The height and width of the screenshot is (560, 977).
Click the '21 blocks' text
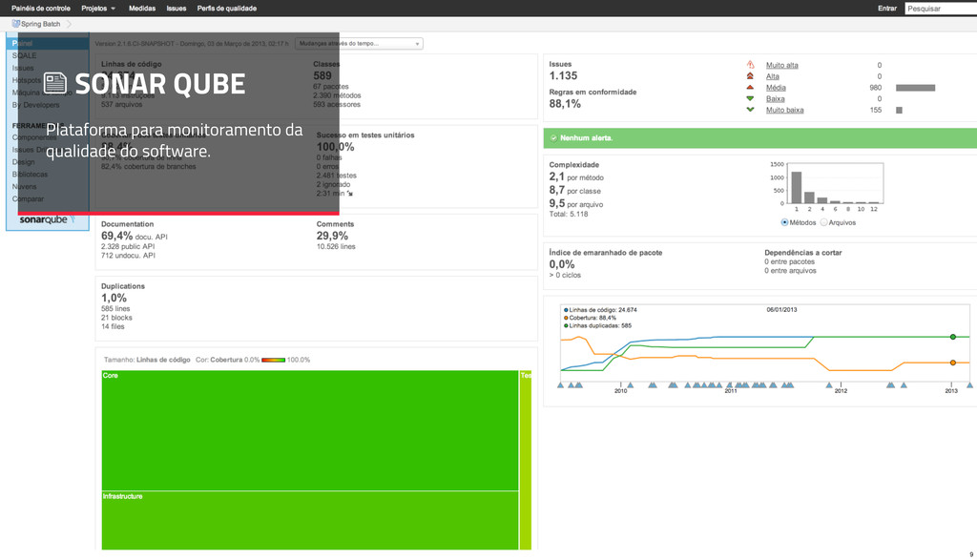pos(116,318)
